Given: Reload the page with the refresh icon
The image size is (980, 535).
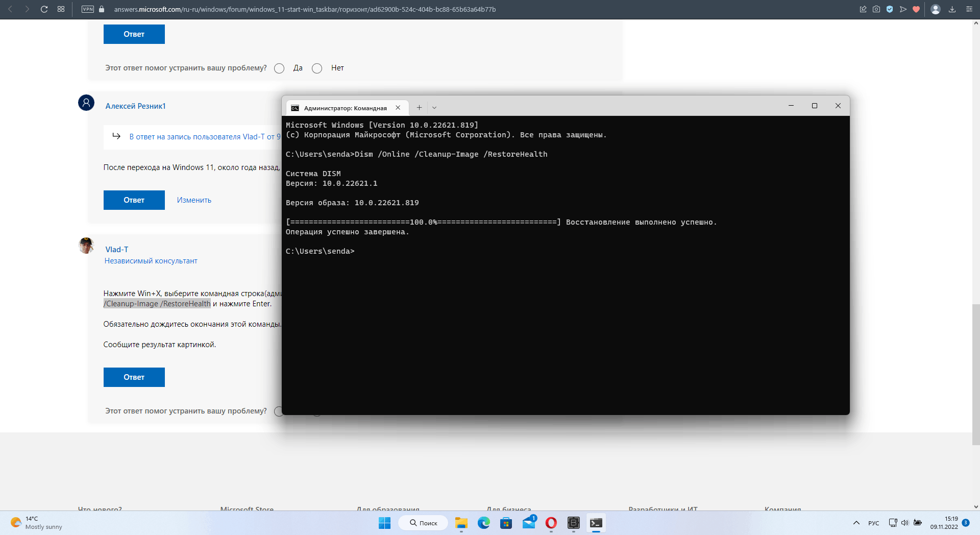Looking at the screenshot, I should click(44, 9).
